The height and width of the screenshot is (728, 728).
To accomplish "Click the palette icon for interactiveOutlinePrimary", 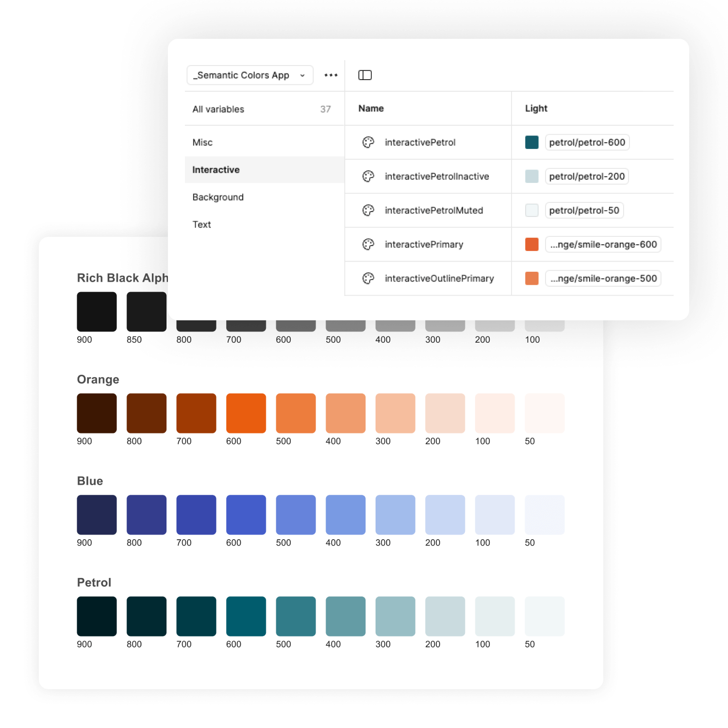I will pyautogui.click(x=368, y=278).
